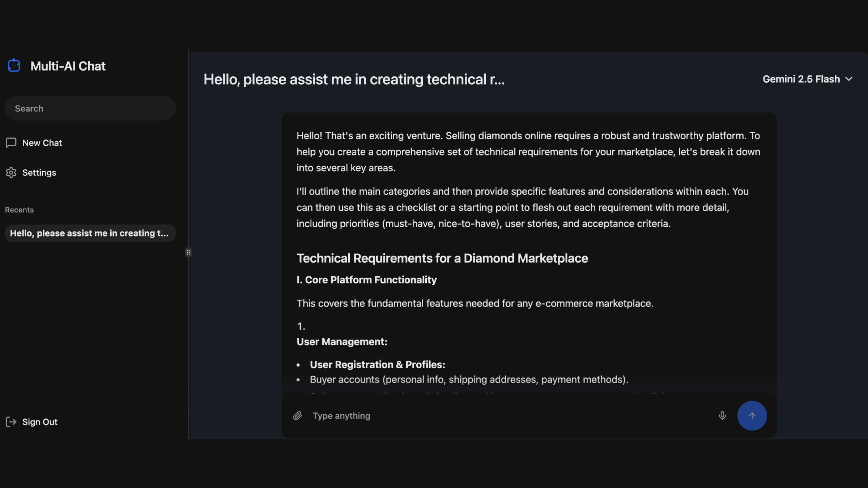Image resolution: width=868 pixels, height=488 pixels.
Task: Click the Multi-AI Chat title text
Action: click(68, 66)
